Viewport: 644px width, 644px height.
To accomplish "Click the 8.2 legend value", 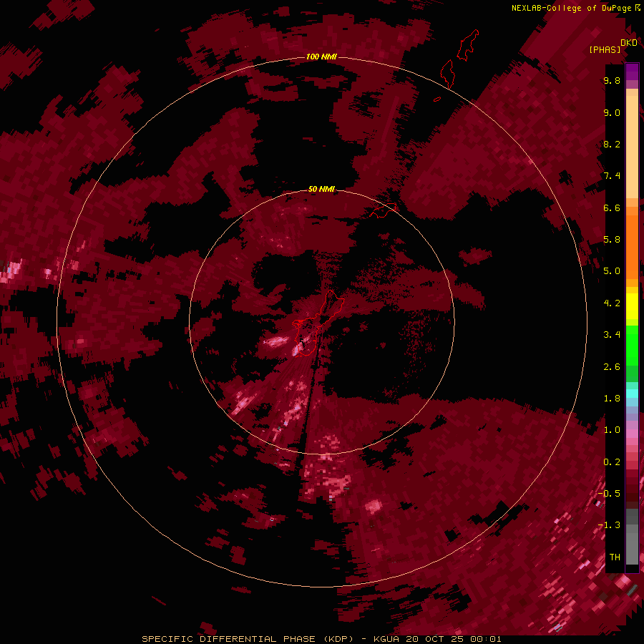I will (612, 144).
